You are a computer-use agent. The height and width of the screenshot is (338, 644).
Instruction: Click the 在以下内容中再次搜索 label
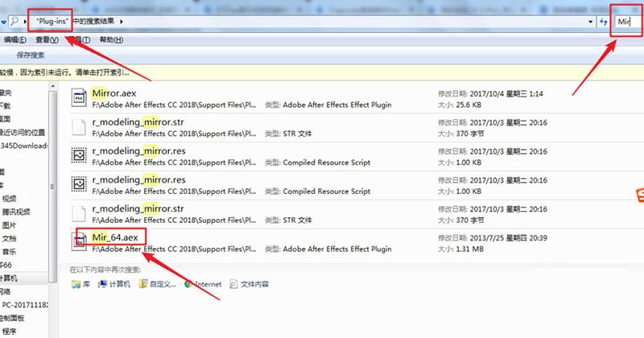[x=105, y=270]
